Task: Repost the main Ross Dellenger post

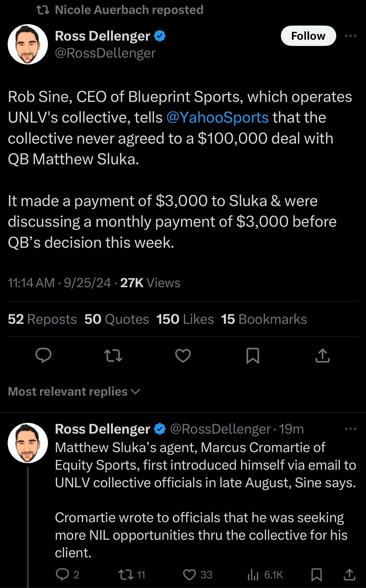Action: click(113, 355)
